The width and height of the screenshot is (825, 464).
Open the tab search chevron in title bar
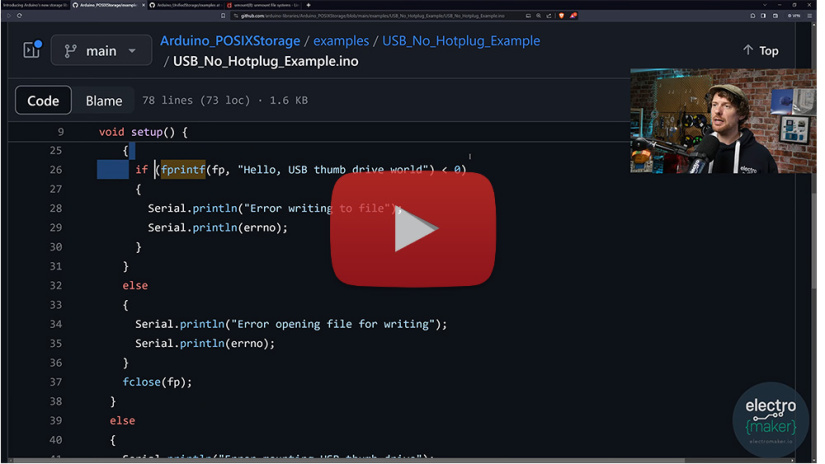tap(765, 5)
